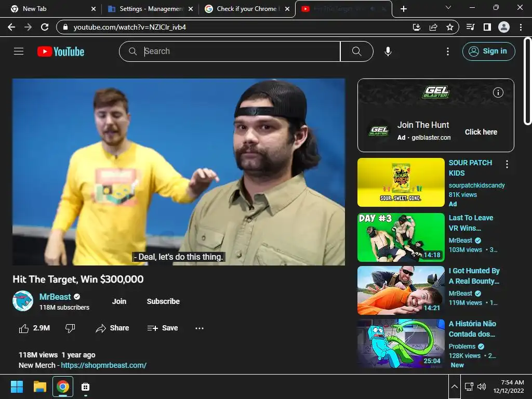The height and width of the screenshot is (399, 532).
Task: Open Sour Patch Kids ad thumbnail
Action: (x=401, y=182)
